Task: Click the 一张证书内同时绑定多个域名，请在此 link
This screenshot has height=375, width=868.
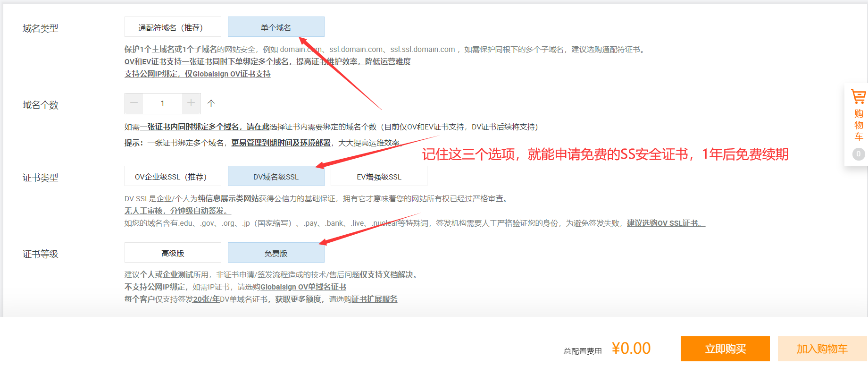Action: [x=205, y=127]
